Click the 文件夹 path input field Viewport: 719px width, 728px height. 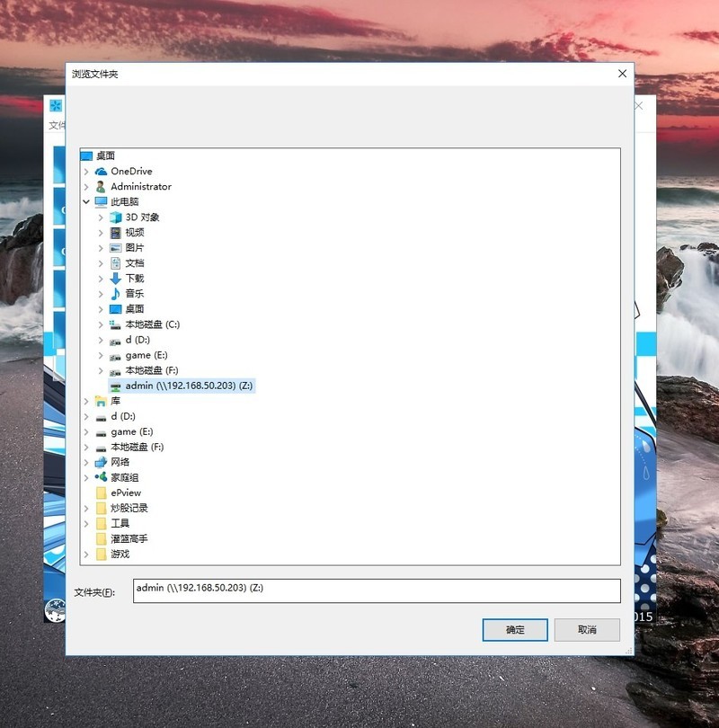pyautogui.click(x=377, y=591)
